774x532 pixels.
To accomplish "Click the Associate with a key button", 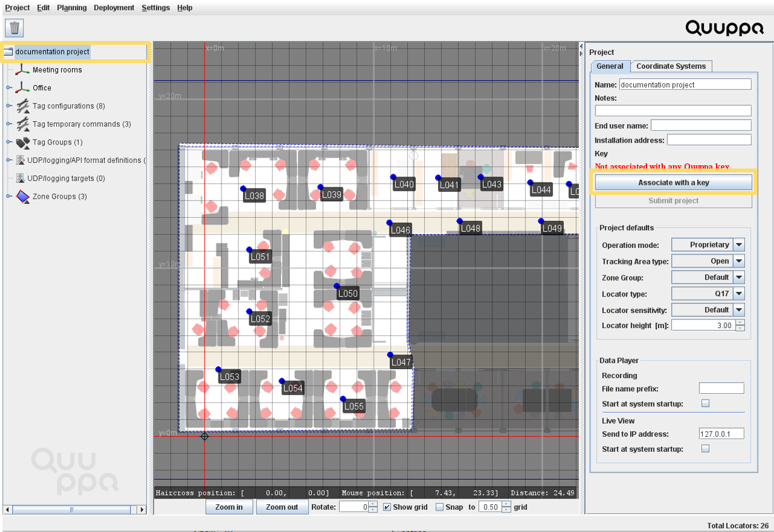I will click(674, 182).
